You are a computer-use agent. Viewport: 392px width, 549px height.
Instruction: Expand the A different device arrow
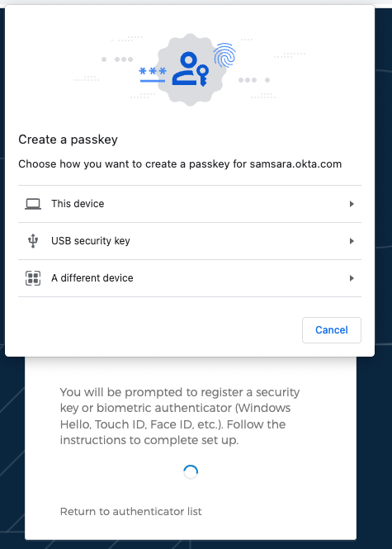point(352,278)
